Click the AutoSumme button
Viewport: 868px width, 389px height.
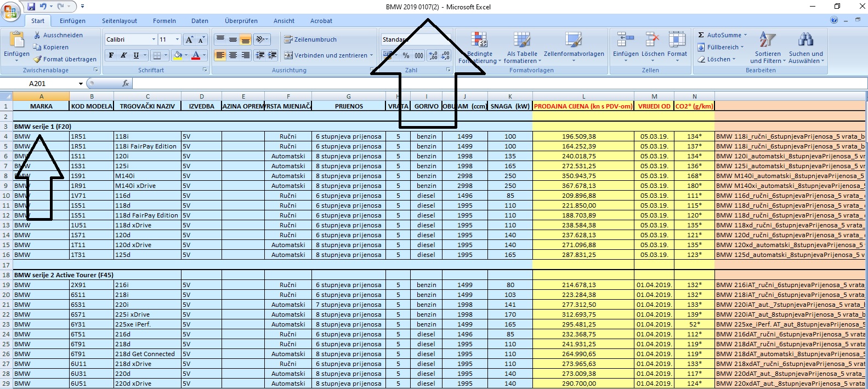[x=719, y=35]
